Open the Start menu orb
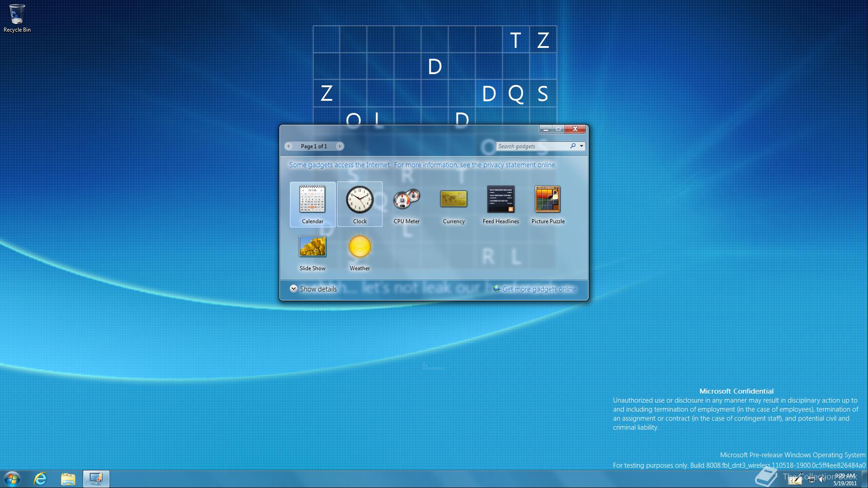 pos(12,479)
